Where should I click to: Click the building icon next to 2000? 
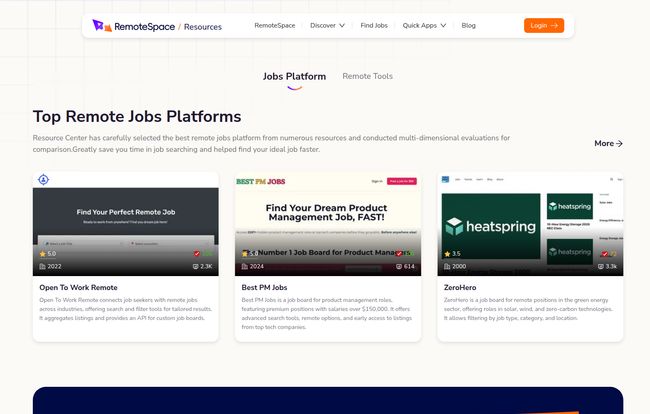click(x=447, y=266)
